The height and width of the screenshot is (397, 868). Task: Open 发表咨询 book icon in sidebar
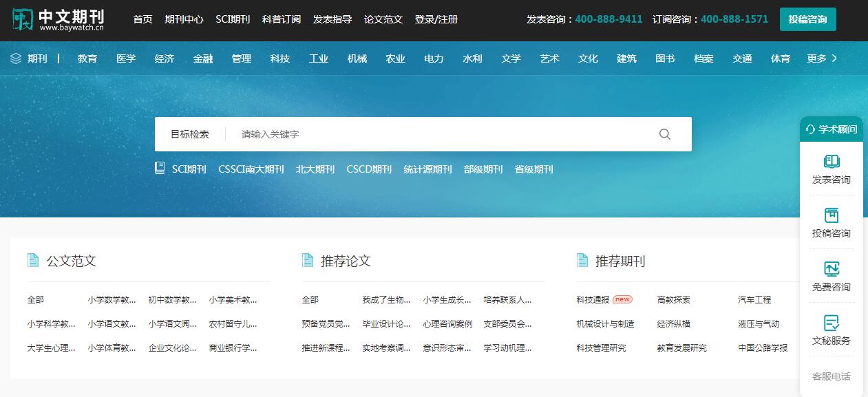tap(832, 162)
